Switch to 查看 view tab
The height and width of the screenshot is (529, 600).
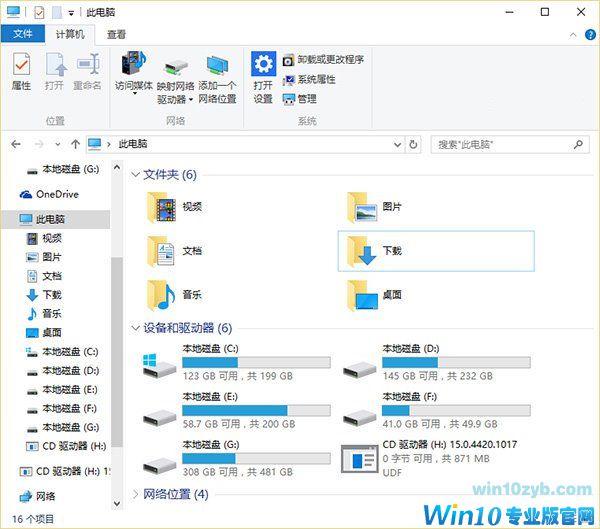tap(116, 34)
